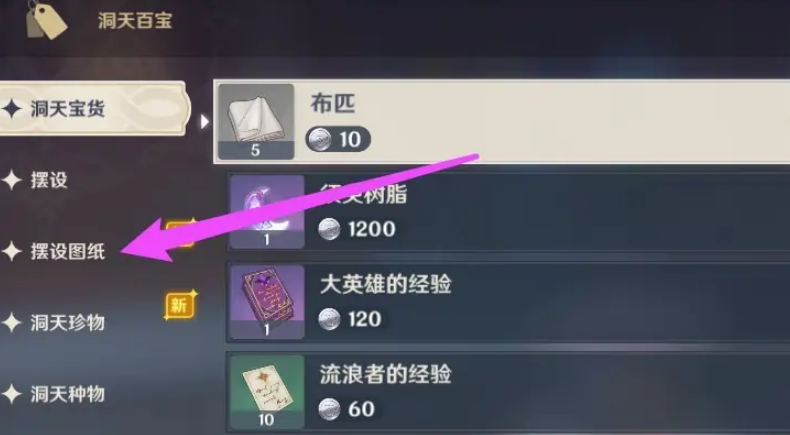Screen dimensions: 790x435
Task: Select the 流浪者的经验 note icon
Action: click(267, 392)
